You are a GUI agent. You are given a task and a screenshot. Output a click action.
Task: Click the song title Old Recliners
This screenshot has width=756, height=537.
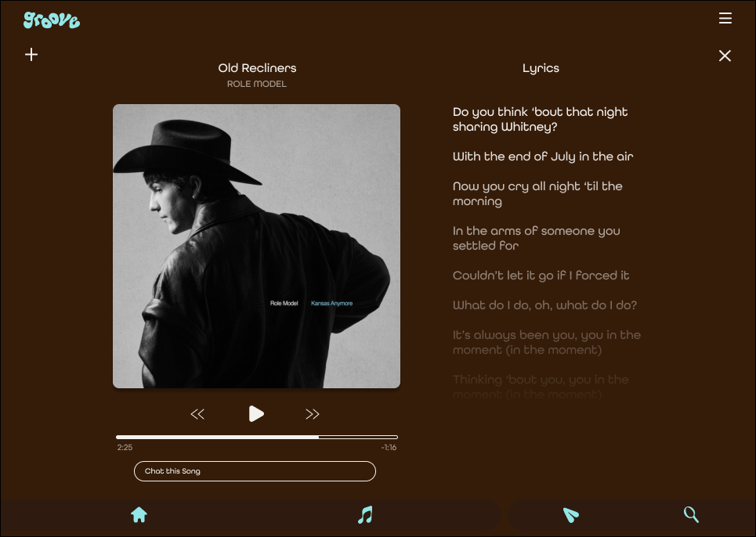257,68
